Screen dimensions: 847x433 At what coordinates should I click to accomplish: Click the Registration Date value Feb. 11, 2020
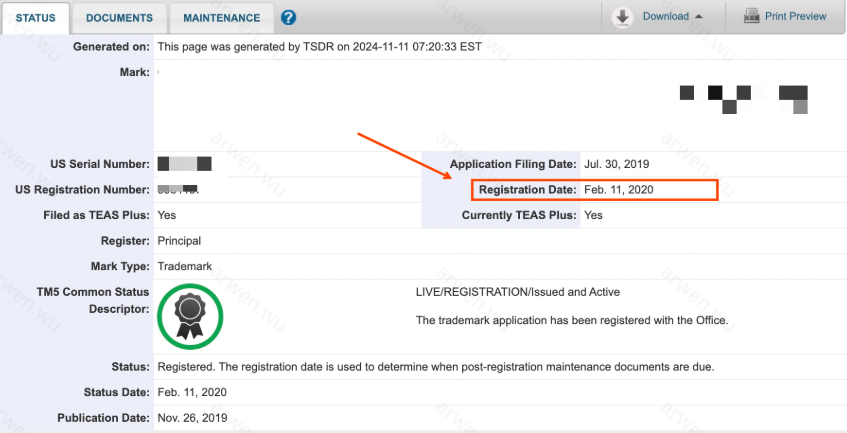(x=619, y=189)
